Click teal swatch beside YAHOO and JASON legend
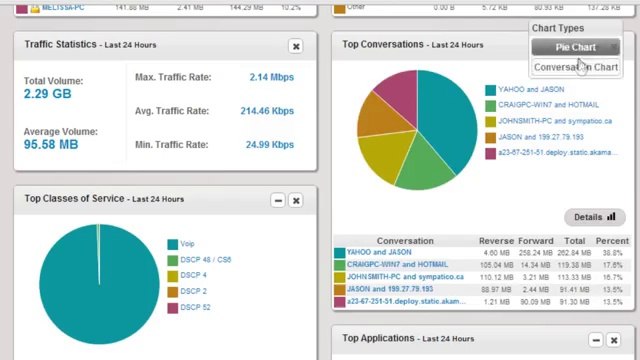The width and height of the screenshot is (640, 360). point(490,90)
